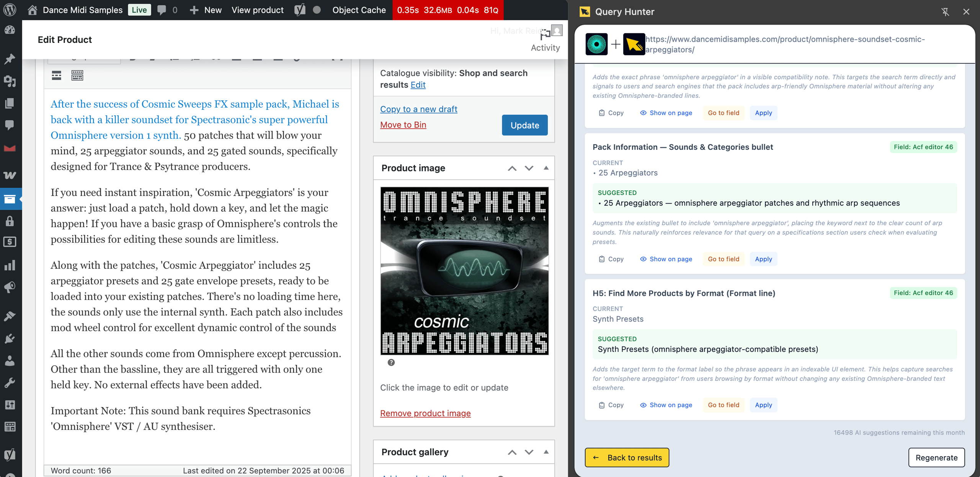Move the Product image panel down
Viewport: 980px width, 477px height.
pyautogui.click(x=529, y=168)
